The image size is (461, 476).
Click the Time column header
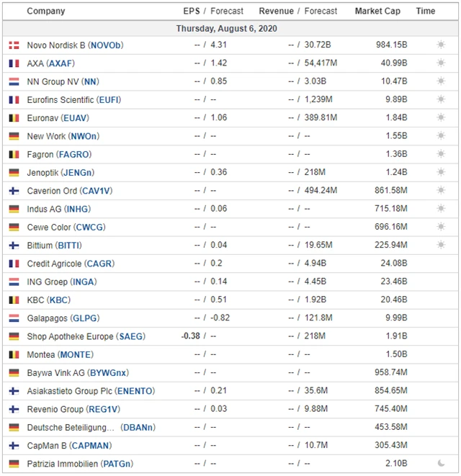point(426,12)
